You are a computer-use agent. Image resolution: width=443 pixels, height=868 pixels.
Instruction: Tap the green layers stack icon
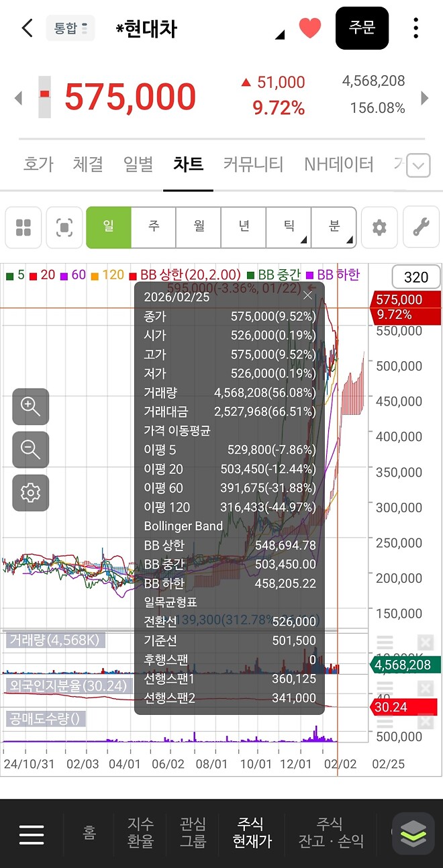tap(413, 834)
